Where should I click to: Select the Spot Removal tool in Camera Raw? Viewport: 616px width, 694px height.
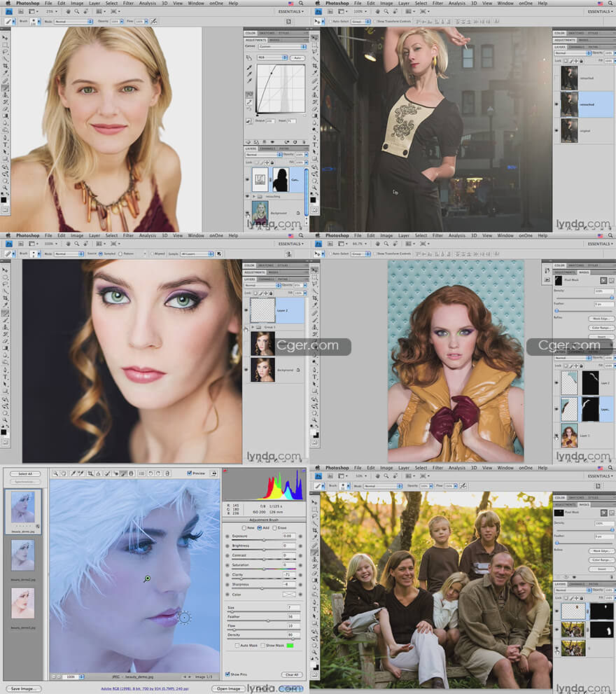tap(106, 473)
